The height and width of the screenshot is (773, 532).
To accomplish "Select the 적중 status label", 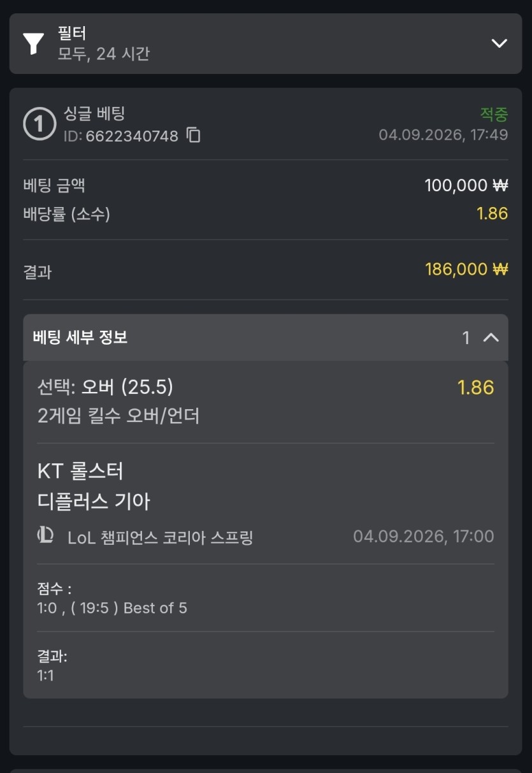I will tap(494, 114).
